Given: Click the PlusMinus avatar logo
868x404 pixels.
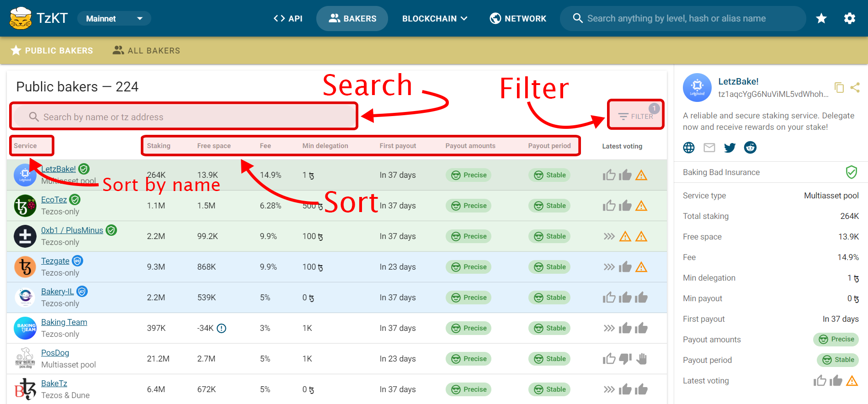Looking at the screenshot, I should coord(25,236).
